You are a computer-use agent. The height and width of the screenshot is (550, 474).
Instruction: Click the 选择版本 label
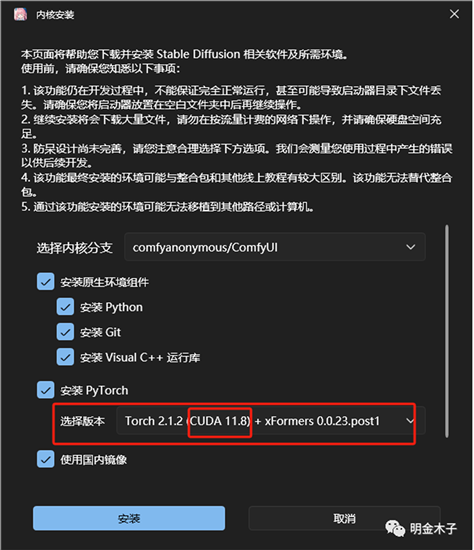[82, 421]
